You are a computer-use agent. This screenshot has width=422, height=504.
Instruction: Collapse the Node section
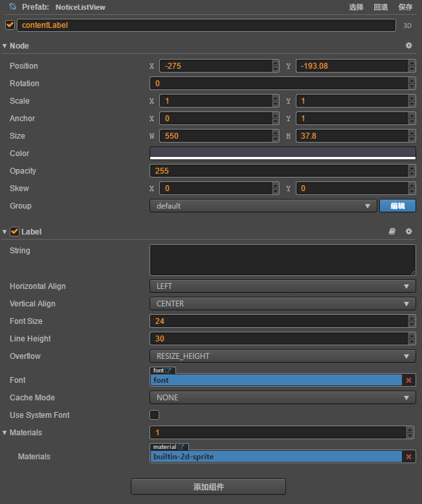(5, 46)
